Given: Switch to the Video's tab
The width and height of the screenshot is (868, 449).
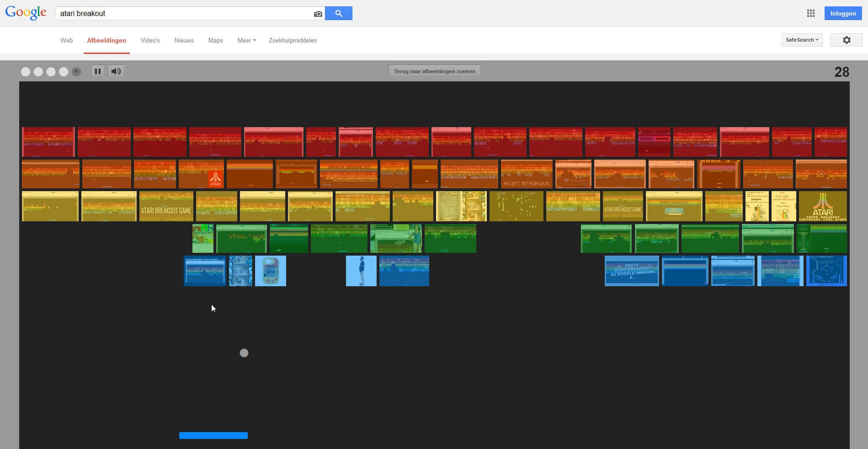Looking at the screenshot, I should (x=150, y=40).
